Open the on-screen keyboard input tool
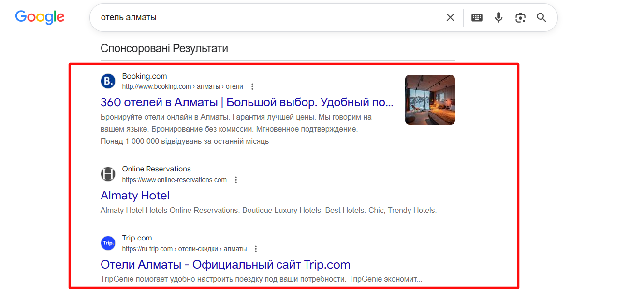 (477, 18)
